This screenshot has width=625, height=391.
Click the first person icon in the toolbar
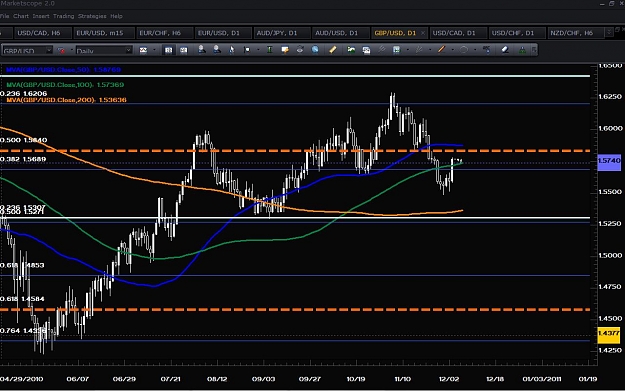(x=202, y=49)
